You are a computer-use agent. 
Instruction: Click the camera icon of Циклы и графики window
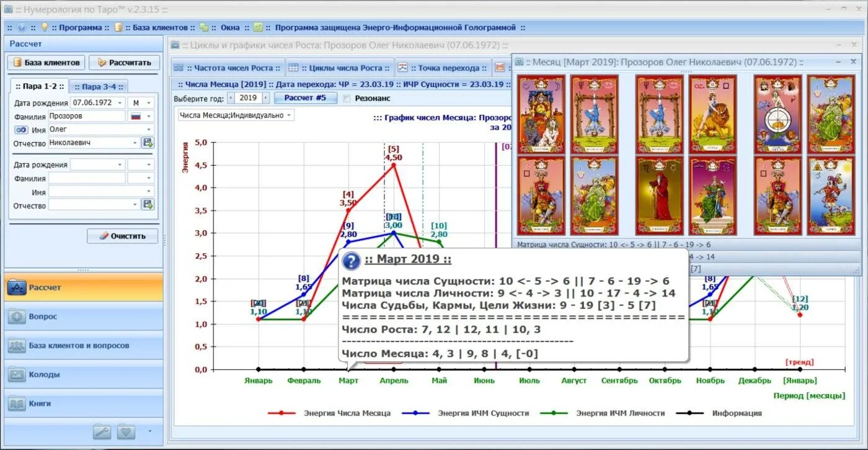[175, 45]
